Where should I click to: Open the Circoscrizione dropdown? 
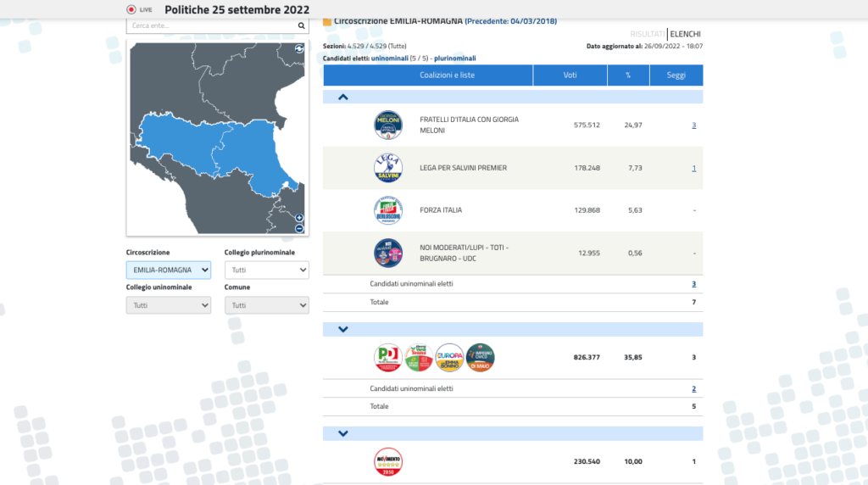(169, 270)
